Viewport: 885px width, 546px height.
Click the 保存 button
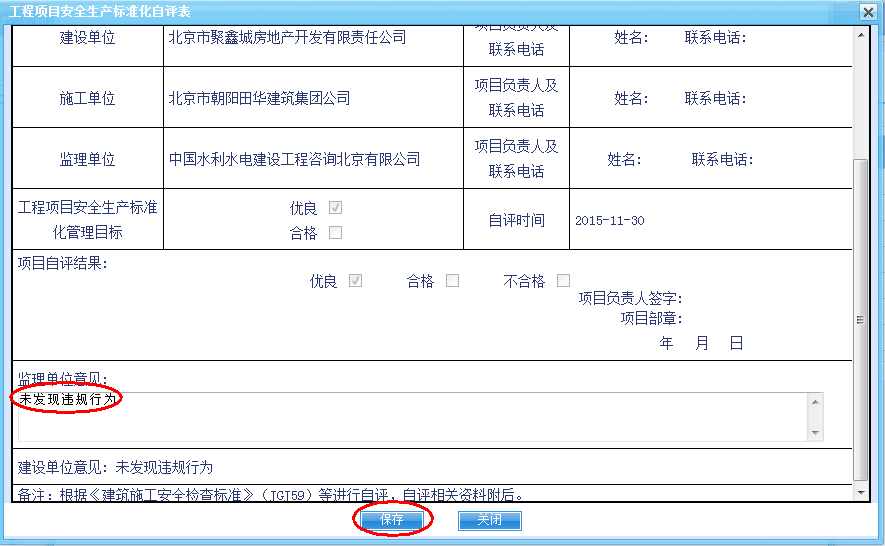coord(392,520)
